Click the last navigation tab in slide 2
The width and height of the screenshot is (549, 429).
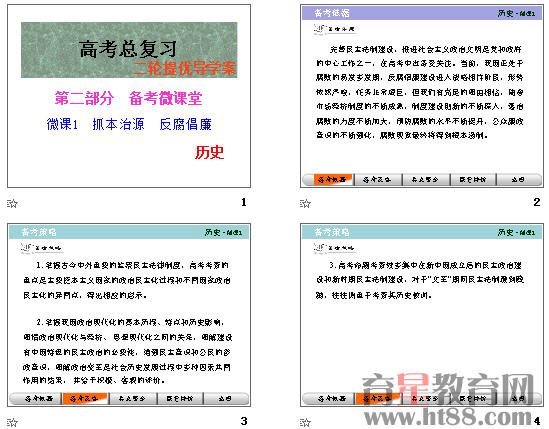click(518, 180)
